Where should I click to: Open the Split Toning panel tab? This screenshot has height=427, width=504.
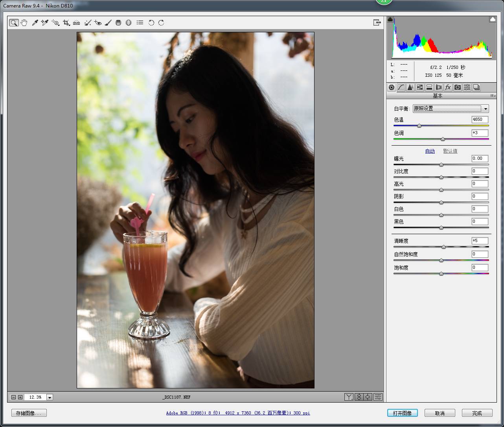click(429, 87)
